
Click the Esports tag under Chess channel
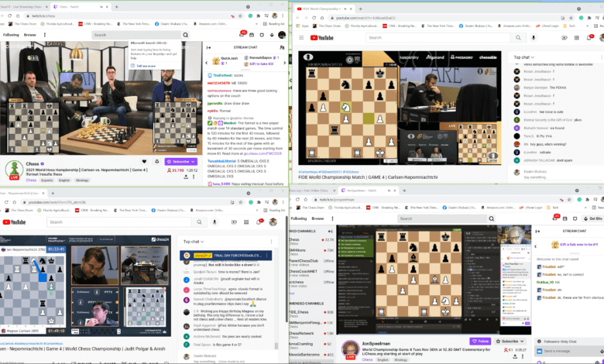pyautogui.click(x=47, y=180)
